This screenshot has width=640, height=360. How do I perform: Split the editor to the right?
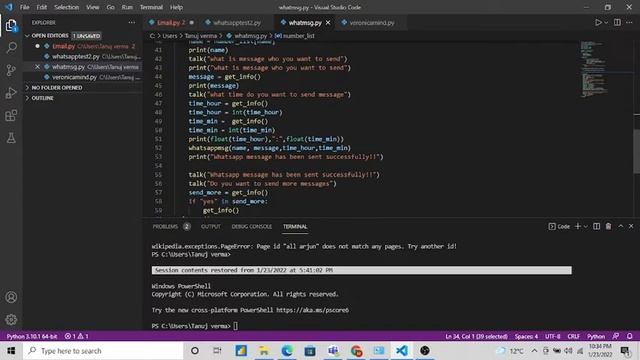617,22
